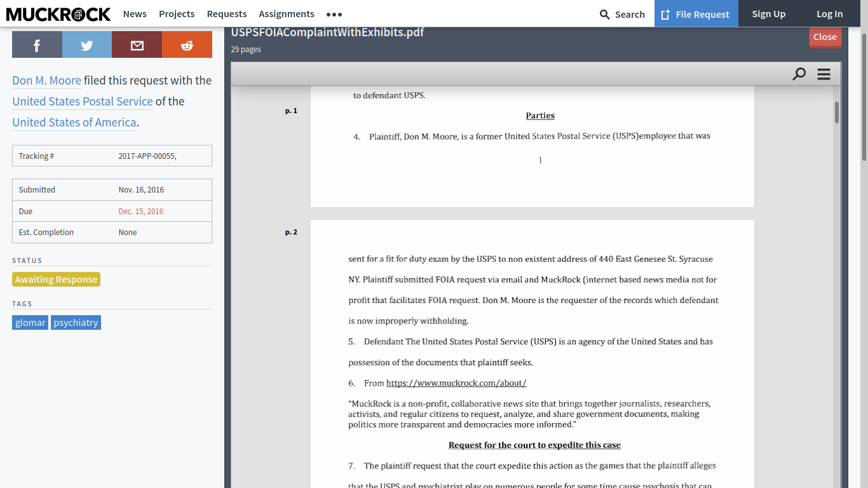Viewport: 868px width, 488px height.
Task: Click Log In
Action: [x=829, y=14]
